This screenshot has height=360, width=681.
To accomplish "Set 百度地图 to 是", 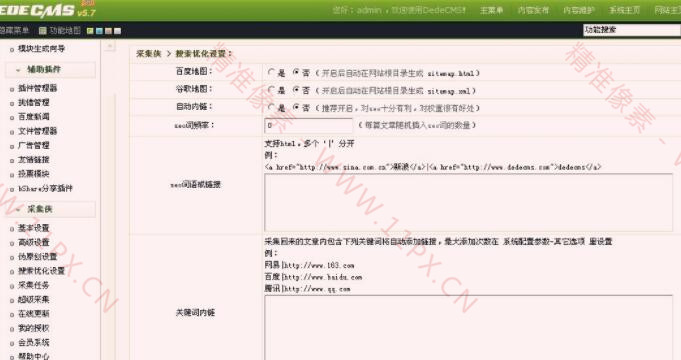I will pos(272,73).
